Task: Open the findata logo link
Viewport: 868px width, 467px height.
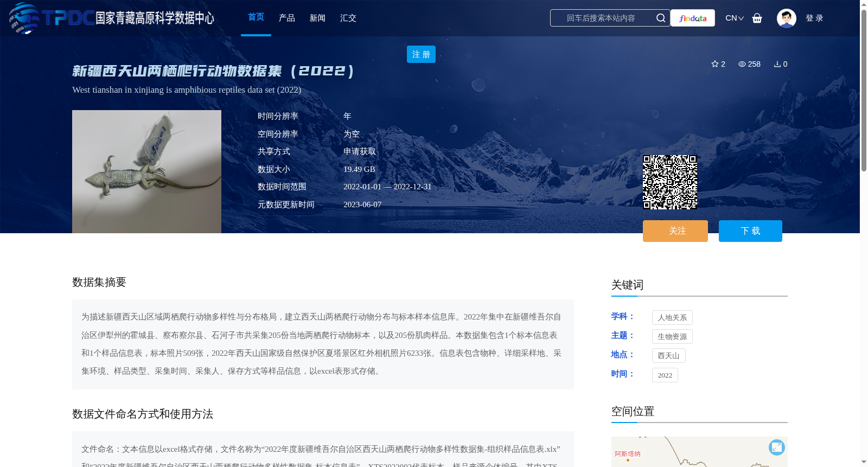Action: (693, 18)
